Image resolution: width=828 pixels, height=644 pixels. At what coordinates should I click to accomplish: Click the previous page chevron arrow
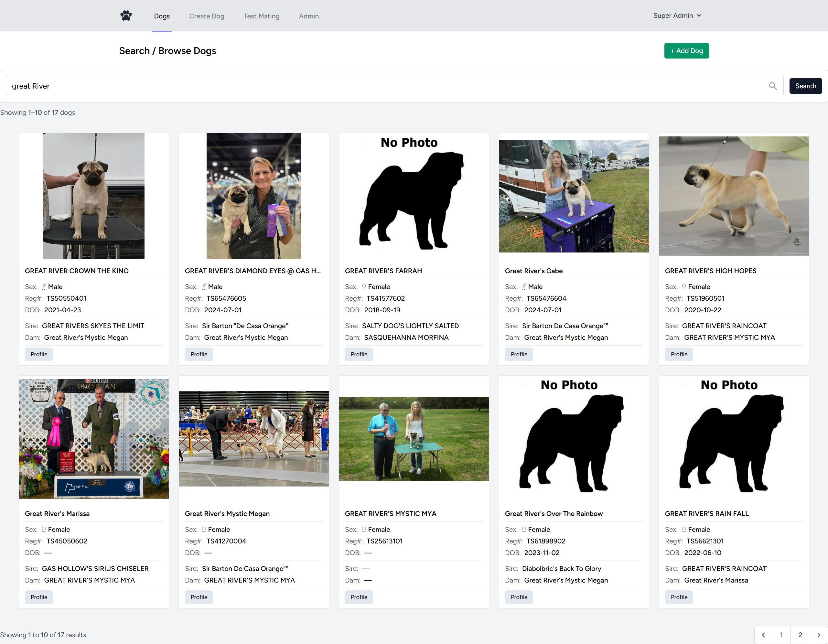coord(763,635)
